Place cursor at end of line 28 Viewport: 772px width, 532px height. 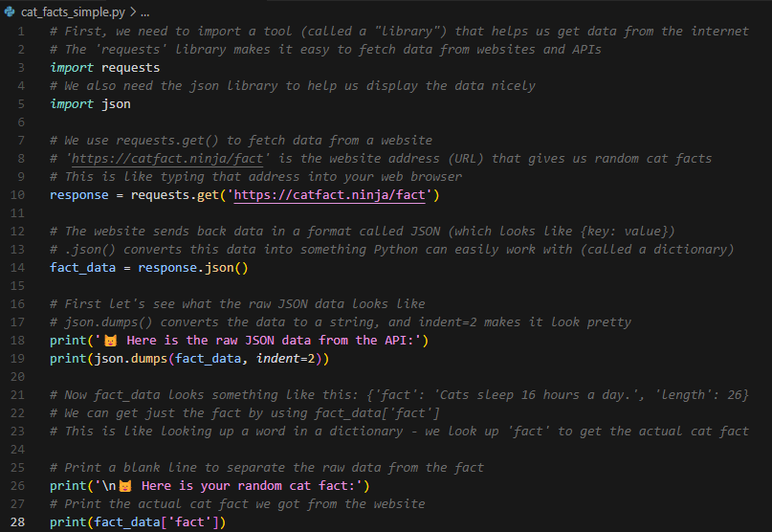pyautogui.click(x=226, y=522)
